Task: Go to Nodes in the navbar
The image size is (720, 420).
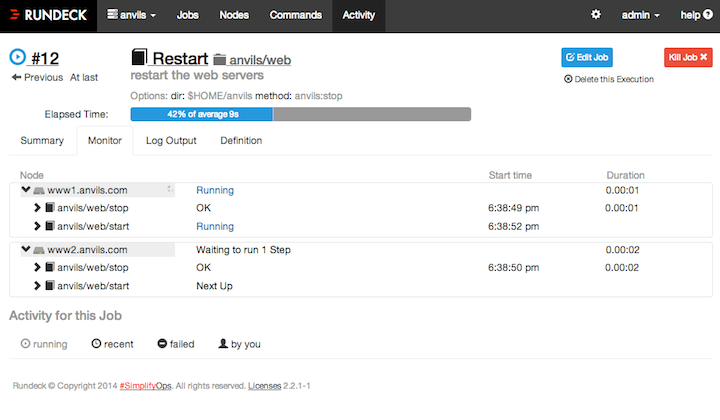Action: [x=234, y=15]
